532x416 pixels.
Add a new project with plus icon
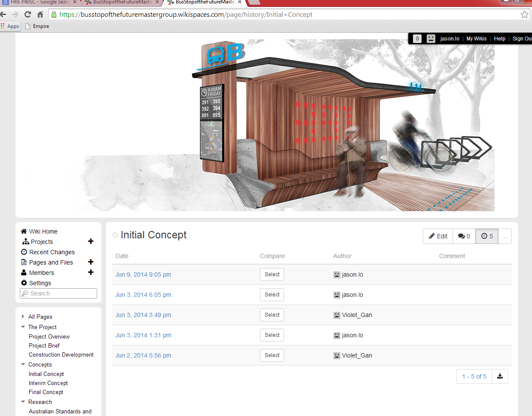[x=91, y=241]
